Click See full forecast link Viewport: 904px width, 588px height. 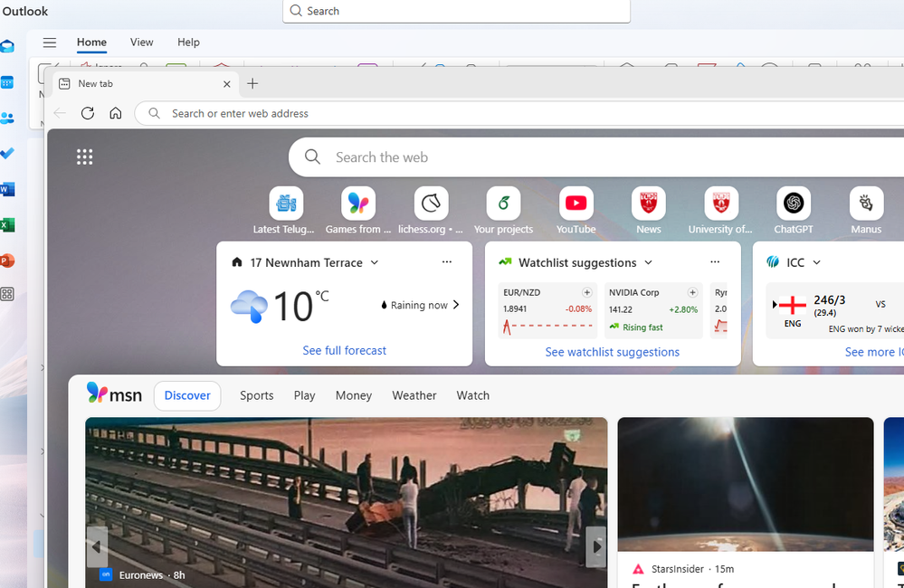344,350
